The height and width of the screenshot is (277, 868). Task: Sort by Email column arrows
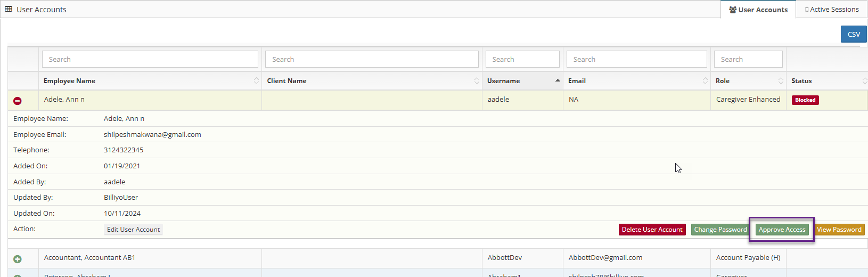(x=705, y=81)
